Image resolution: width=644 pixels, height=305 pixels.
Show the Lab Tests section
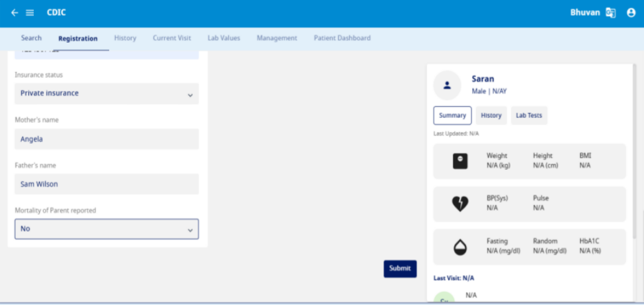pos(528,116)
